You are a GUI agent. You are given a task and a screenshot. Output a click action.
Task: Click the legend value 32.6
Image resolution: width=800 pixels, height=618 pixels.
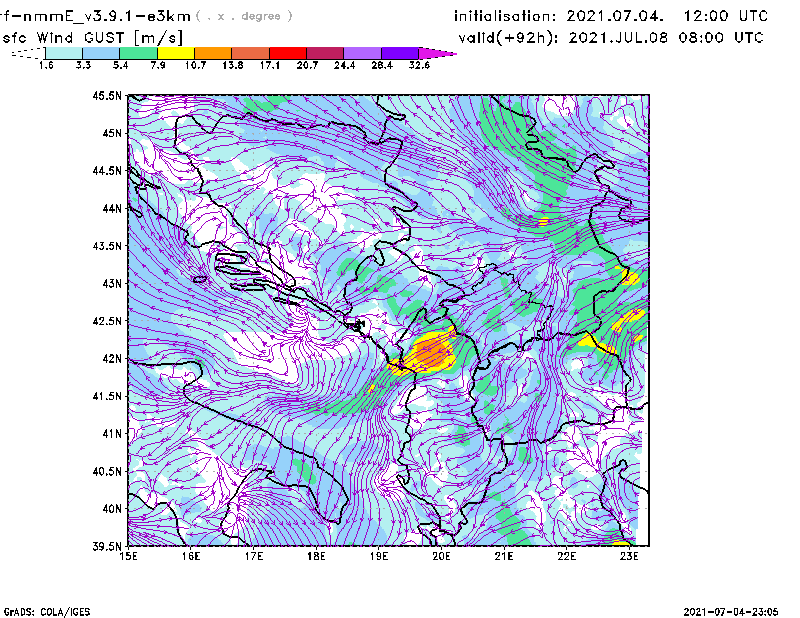coord(419,65)
